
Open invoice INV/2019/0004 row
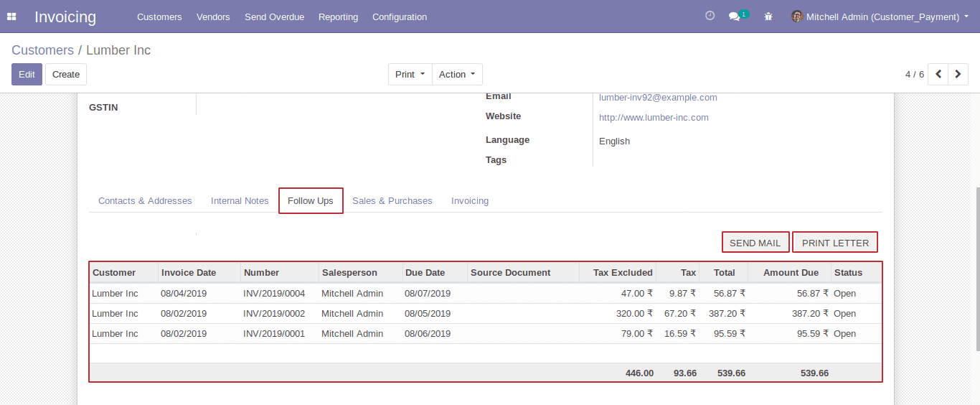click(x=486, y=294)
